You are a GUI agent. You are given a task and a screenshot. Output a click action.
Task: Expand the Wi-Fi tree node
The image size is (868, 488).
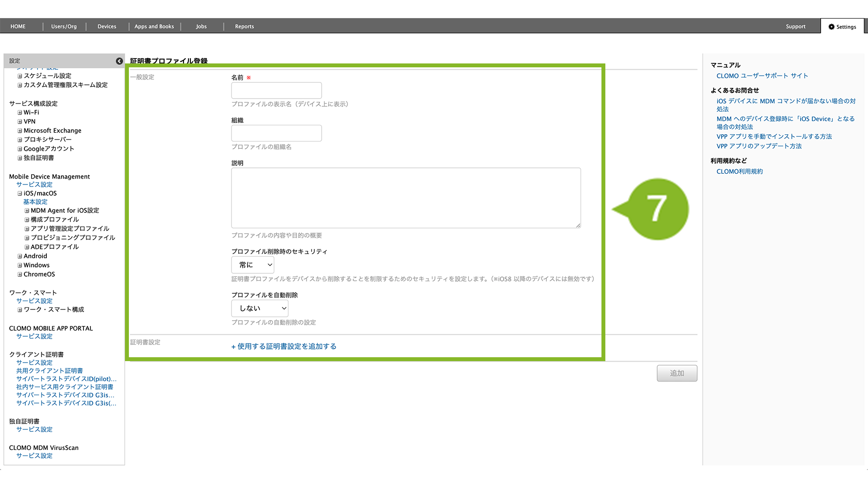[x=20, y=113]
